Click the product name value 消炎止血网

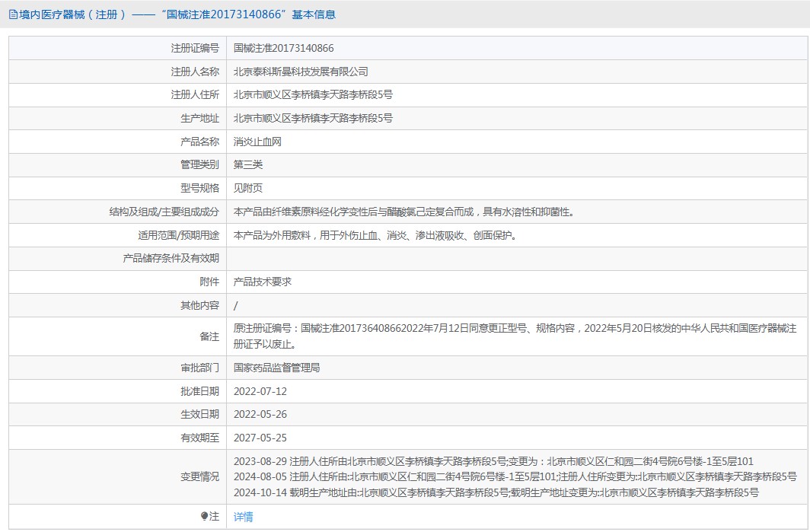coord(257,142)
